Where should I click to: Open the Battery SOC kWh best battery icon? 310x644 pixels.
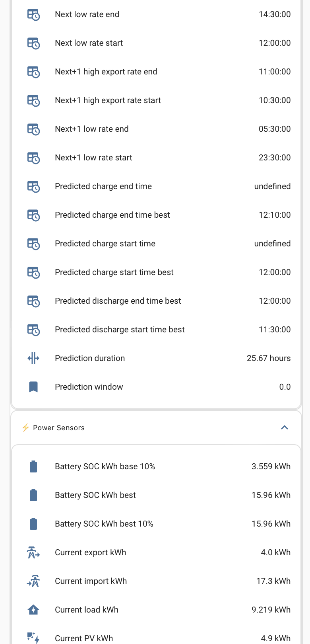coord(33,495)
